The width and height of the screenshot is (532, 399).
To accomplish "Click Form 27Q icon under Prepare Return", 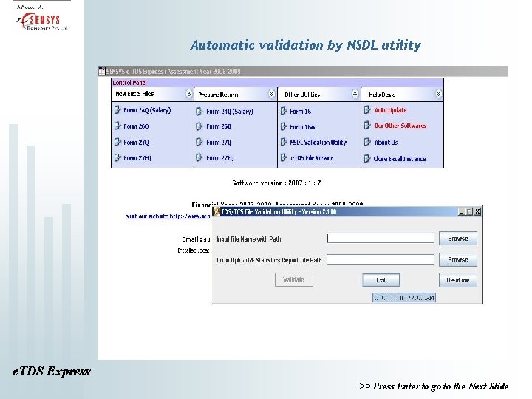I will [x=199, y=142].
